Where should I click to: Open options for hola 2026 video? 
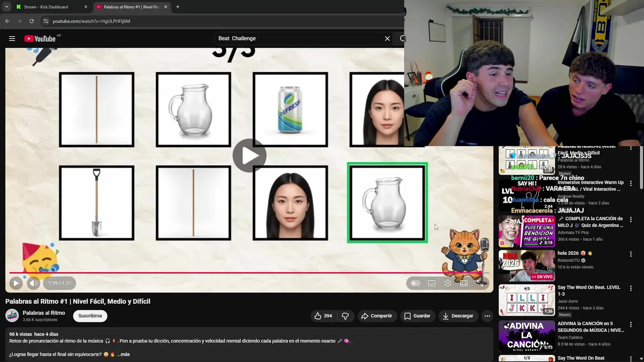[630, 254]
